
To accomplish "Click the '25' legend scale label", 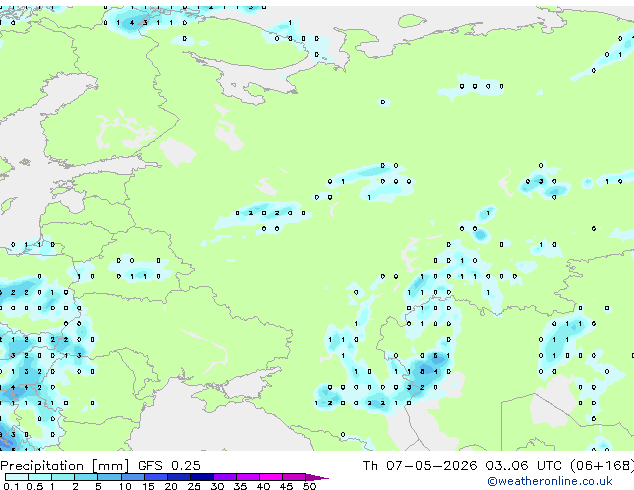I will coord(194,486).
